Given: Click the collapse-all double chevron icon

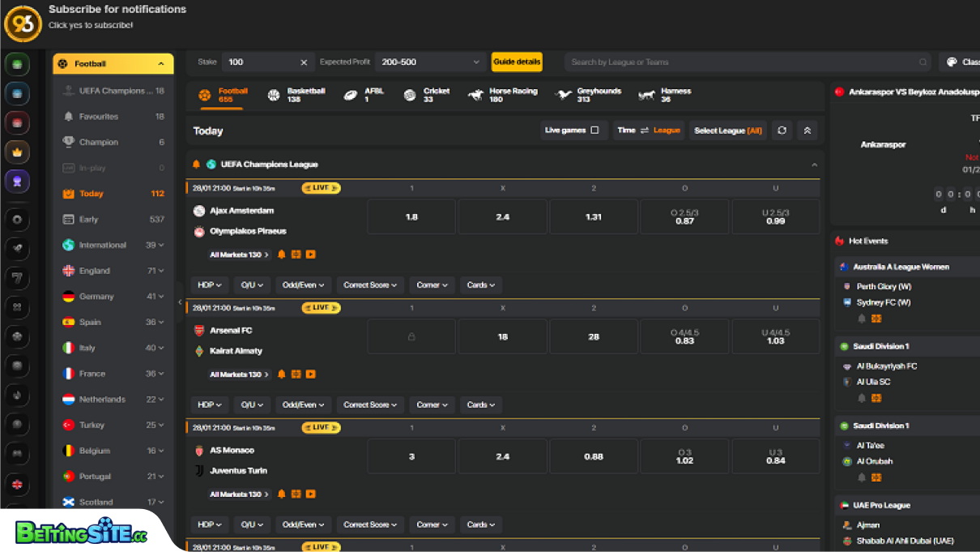Looking at the screenshot, I should coord(807,131).
